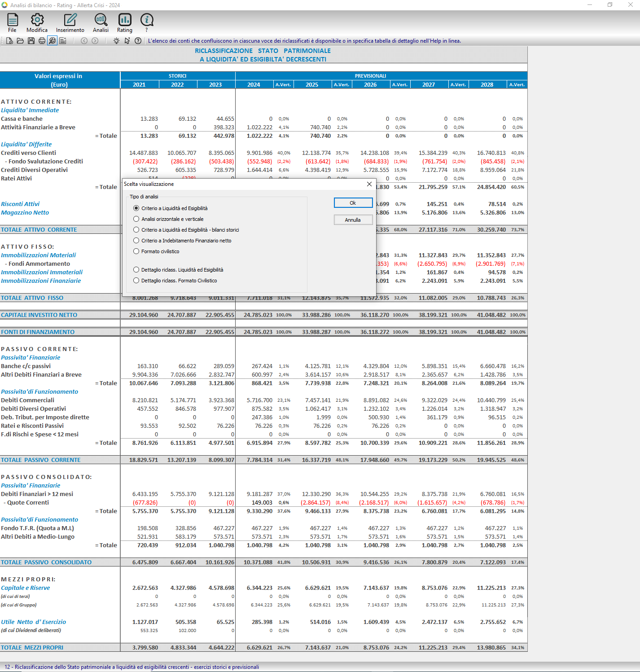This screenshot has height=672, width=640.
Task: Click the new document toolbar icon
Action: tap(9, 41)
